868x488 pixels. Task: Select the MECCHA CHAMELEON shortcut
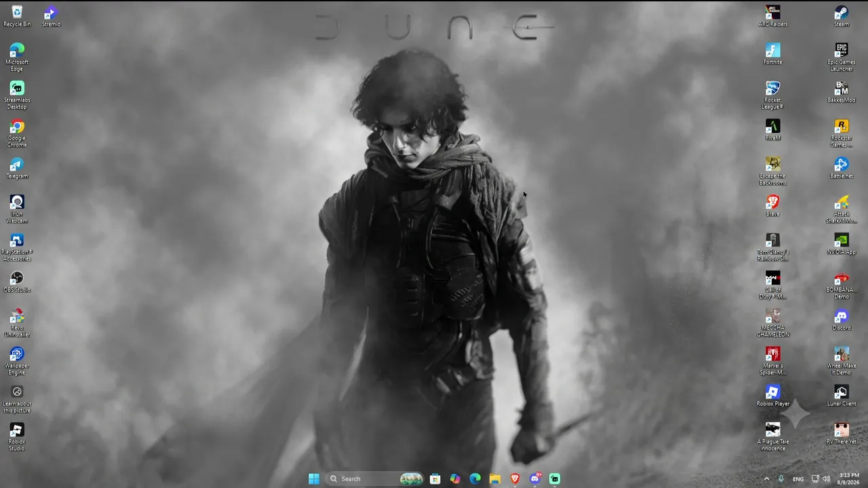(x=773, y=323)
